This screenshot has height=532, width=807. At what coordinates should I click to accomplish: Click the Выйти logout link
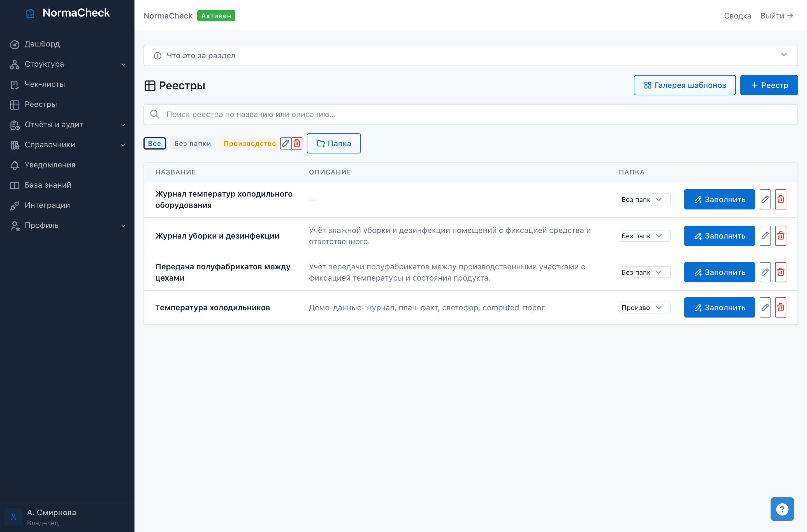[x=776, y=16]
